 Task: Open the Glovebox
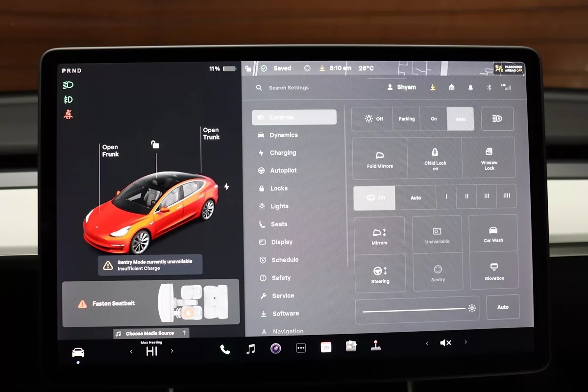pyautogui.click(x=494, y=271)
